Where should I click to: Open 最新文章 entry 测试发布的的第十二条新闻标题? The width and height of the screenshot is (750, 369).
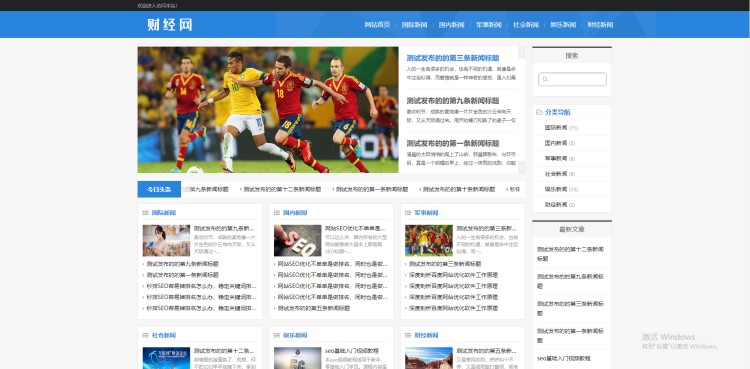(x=570, y=254)
